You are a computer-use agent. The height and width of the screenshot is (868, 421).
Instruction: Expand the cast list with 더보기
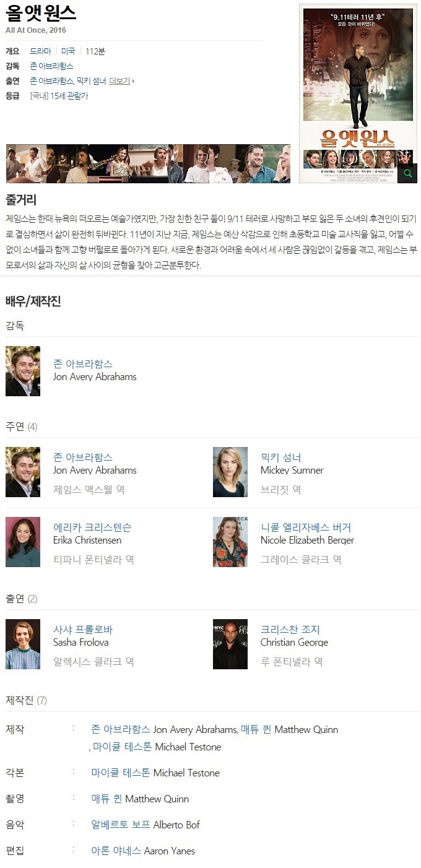click(x=121, y=80)
